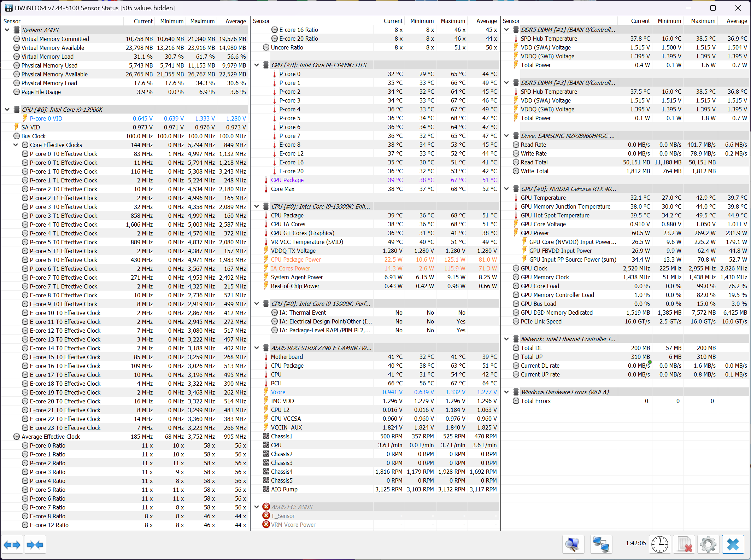Collapse the Network: Intel Ethernet Controller group
Viewport: 751px width, 560px height.
point(506,339)
